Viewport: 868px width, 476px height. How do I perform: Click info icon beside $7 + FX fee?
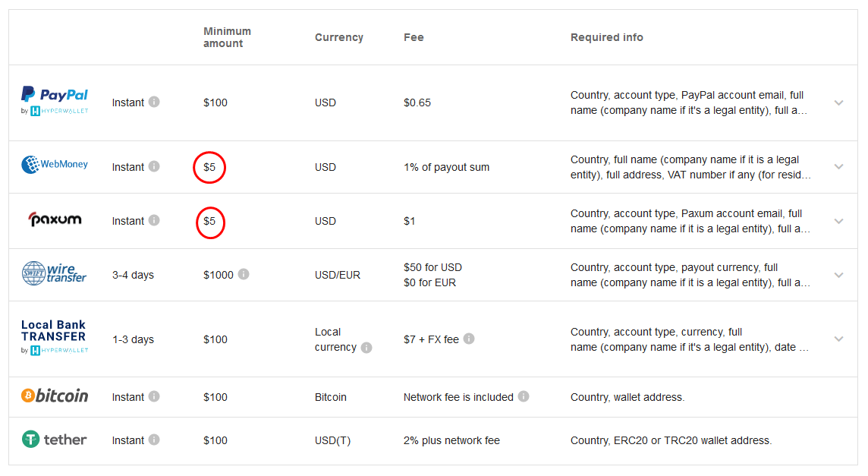point(469,339)
